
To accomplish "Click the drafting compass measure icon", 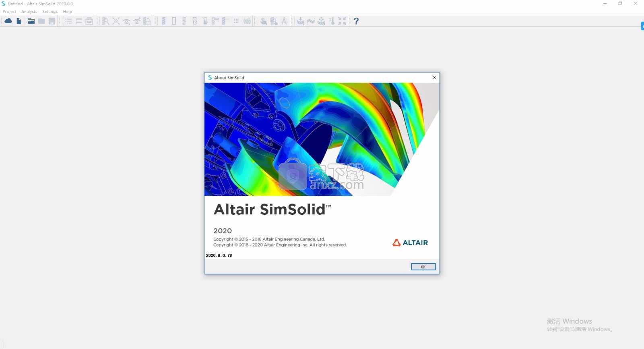I will [284, 21].
